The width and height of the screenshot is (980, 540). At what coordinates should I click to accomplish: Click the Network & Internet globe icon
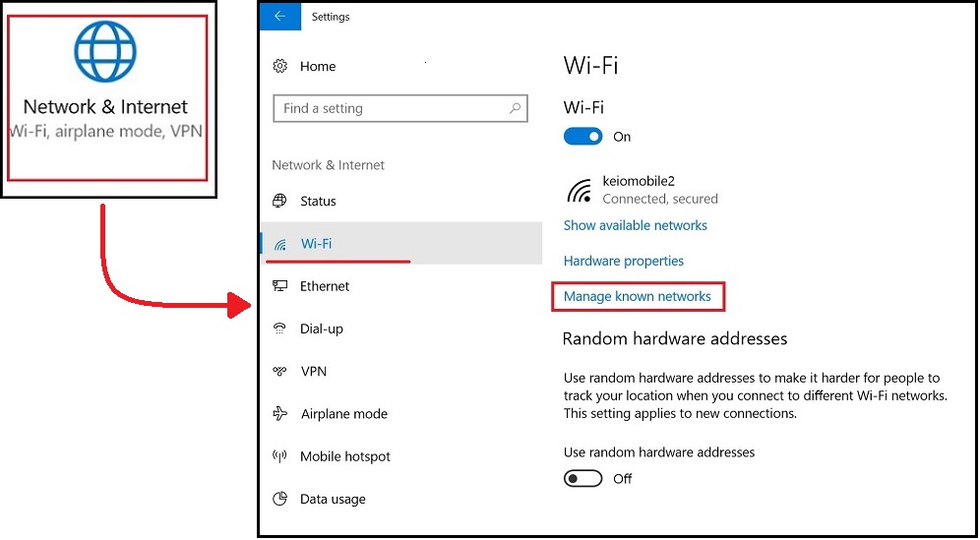click(105, 51)
